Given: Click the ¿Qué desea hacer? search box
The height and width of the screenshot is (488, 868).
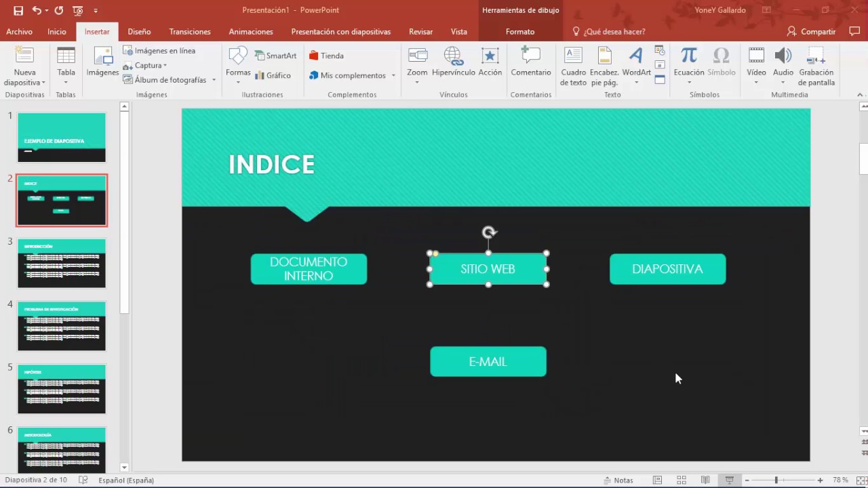Looking at the screenshot, I should tap(609, 31).
